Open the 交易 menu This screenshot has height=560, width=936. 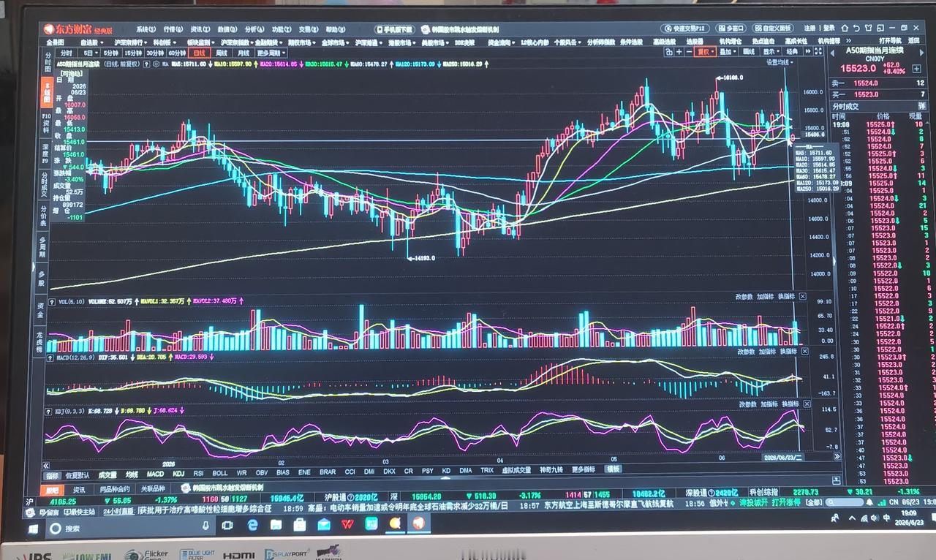coord(309,29)
